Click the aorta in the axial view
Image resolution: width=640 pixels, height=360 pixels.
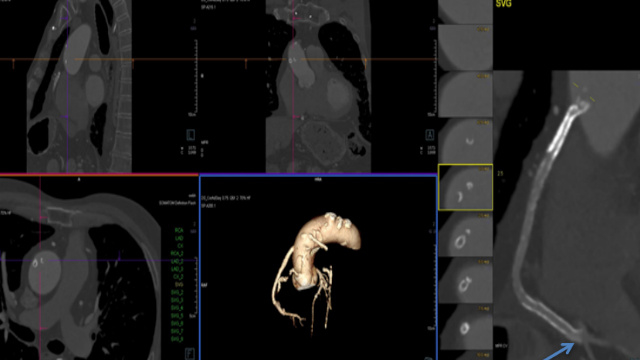pos(45,273)
